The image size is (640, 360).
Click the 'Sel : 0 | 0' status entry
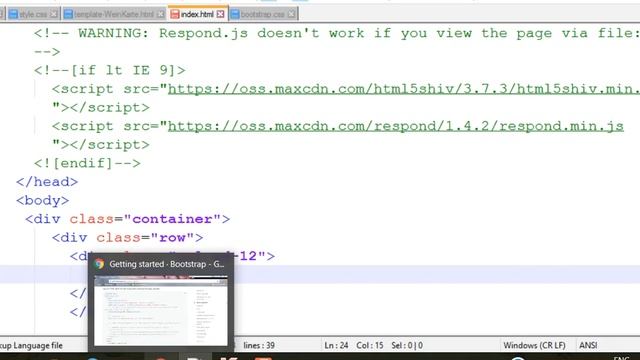coord(407,345)
